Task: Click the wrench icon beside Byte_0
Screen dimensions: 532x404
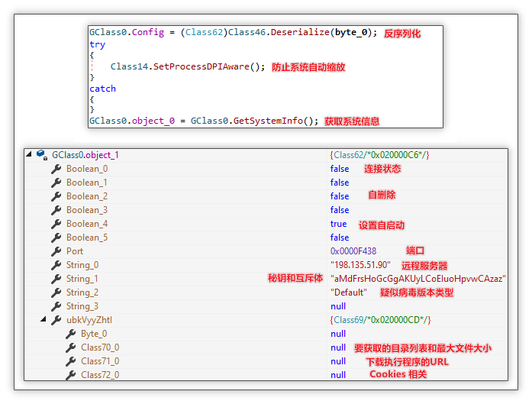Action: 71,334
